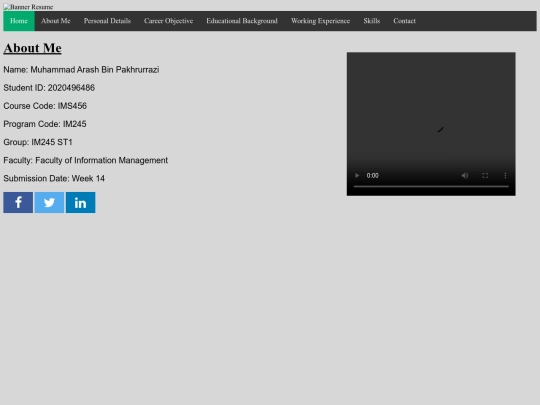Open the video's three-dot options menu
The width and height of the screenshot is (540, 405).
(x=505, y=176)
